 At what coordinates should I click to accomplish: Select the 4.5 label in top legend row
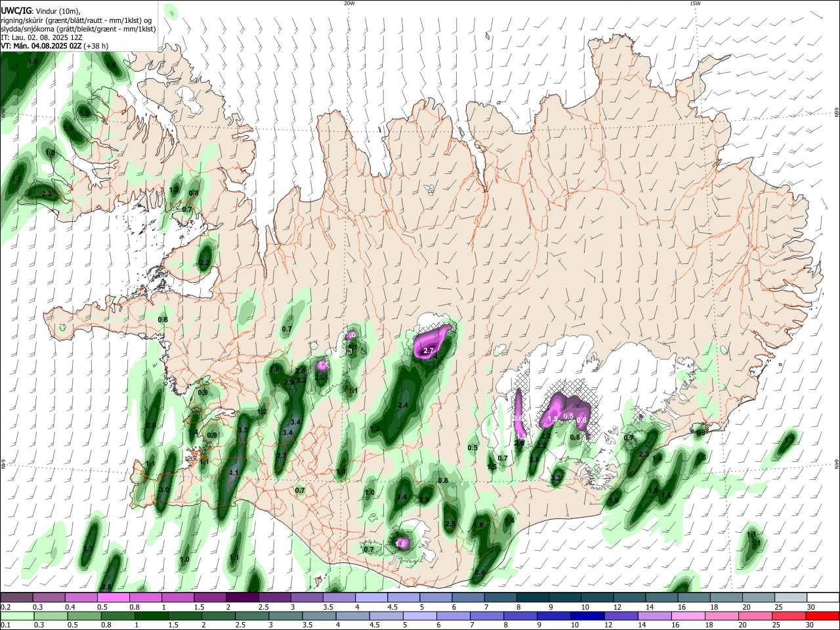pyautogui.click(x=392, y=607)
